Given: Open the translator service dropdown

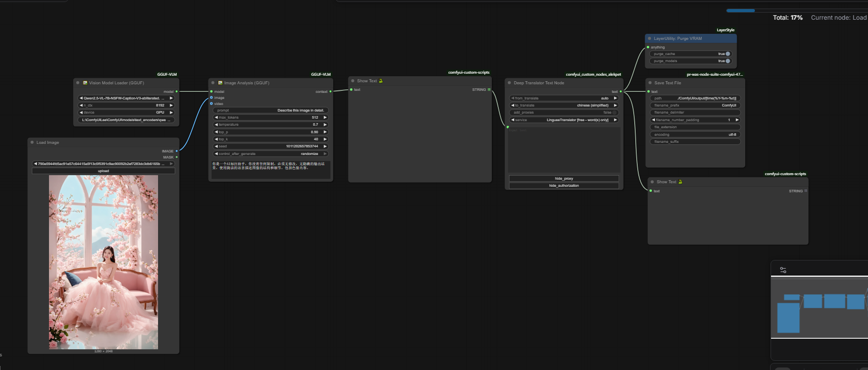Looking at the screenshot, I should [x=564, y=120].
